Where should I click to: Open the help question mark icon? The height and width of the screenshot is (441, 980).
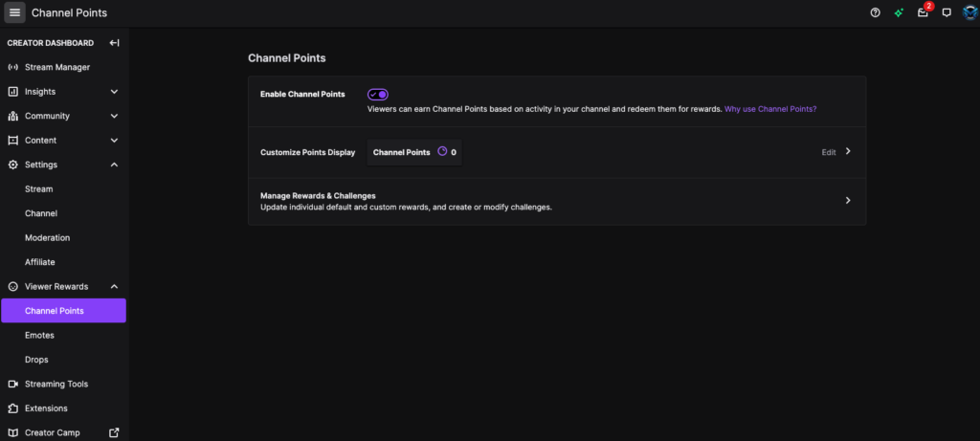pos(875,12)
